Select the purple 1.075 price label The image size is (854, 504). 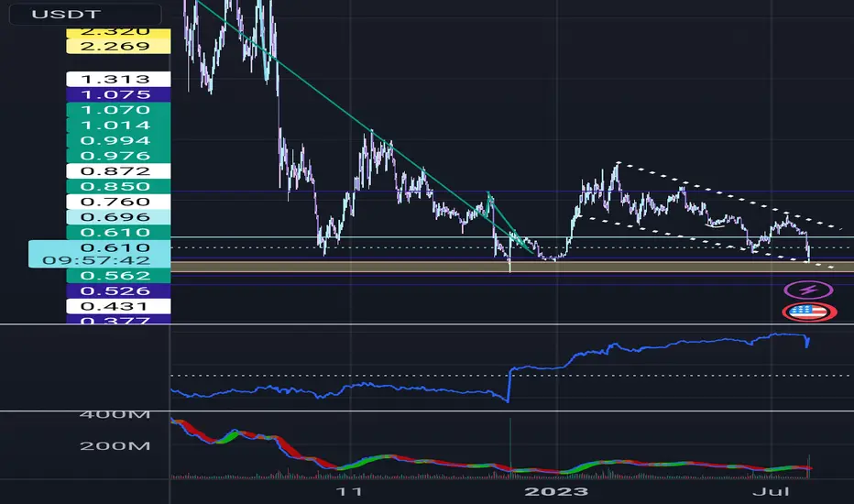pyautogui.click(x=118, y=94)
